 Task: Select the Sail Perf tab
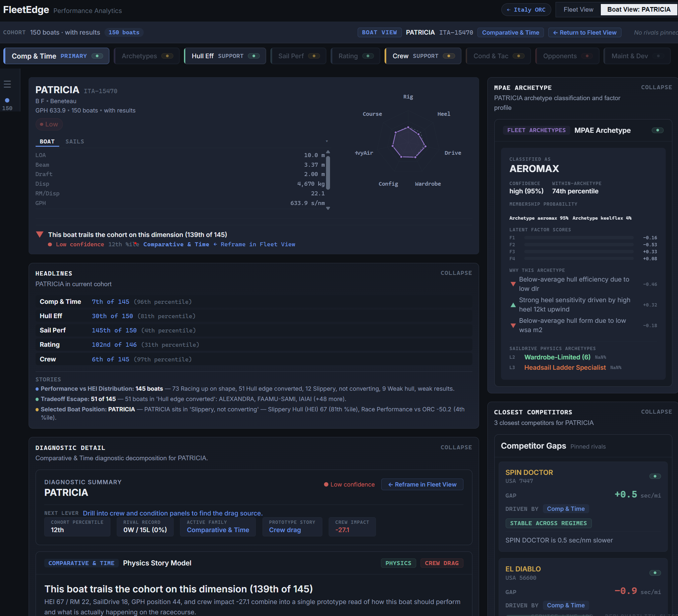[x=298, y=56]
